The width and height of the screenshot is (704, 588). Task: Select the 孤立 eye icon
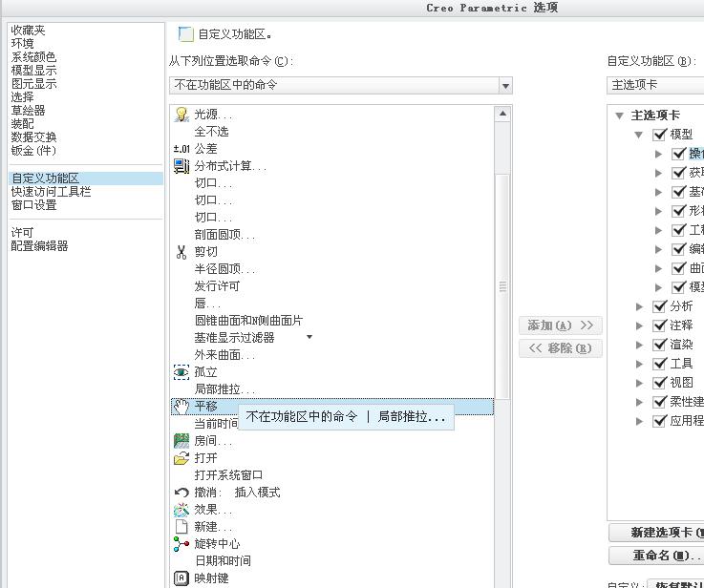[x=181, y=372]
